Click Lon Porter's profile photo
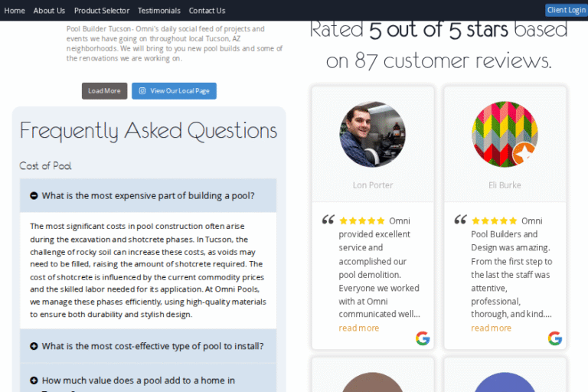Image resolution: width=588 pixels, height=392 pixels. click(x=373, y=135)
